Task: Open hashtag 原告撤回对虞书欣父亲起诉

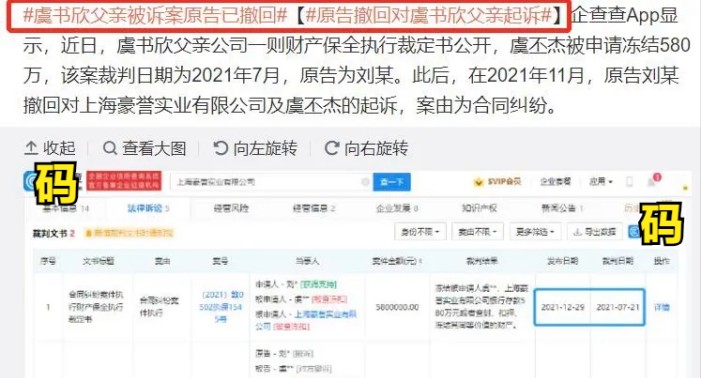Action: click(x=429, y=16)
